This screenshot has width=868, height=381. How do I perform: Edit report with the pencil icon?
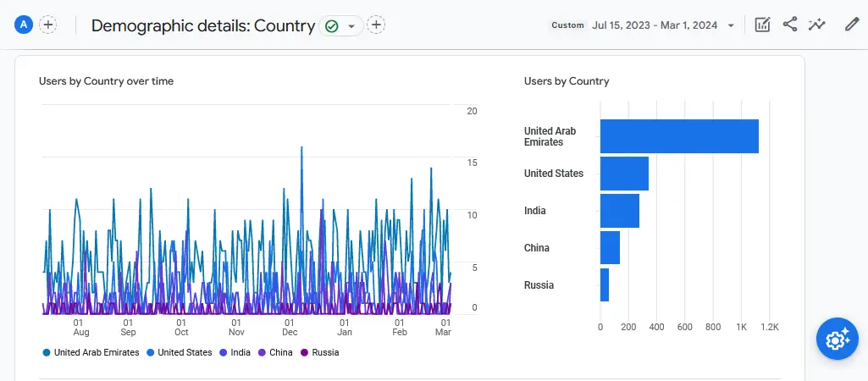coord(852,25)
